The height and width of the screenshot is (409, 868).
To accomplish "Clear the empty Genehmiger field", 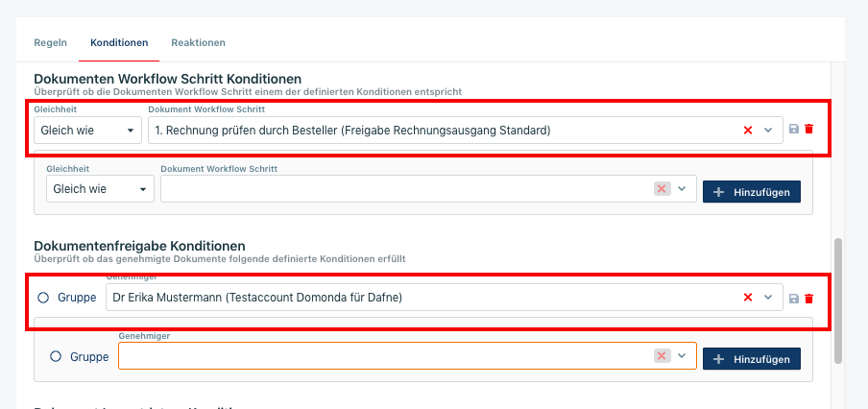I will point(661,356).
